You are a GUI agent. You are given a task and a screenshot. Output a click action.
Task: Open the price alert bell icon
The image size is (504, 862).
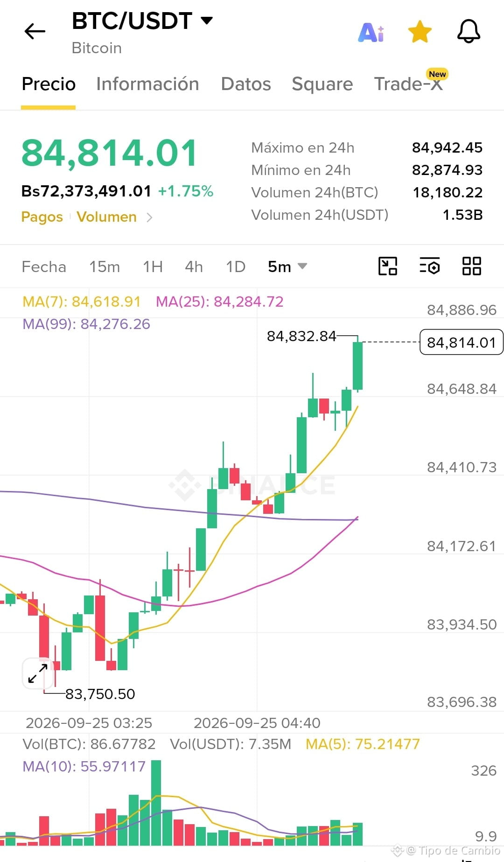[469, 31]
